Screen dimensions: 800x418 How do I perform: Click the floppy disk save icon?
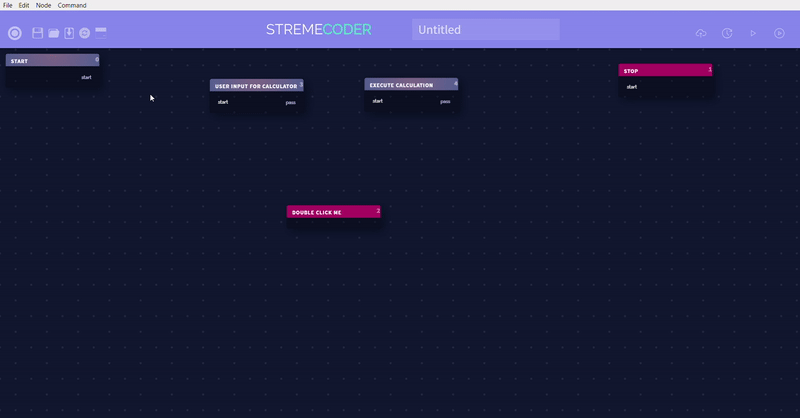point(37,33)
